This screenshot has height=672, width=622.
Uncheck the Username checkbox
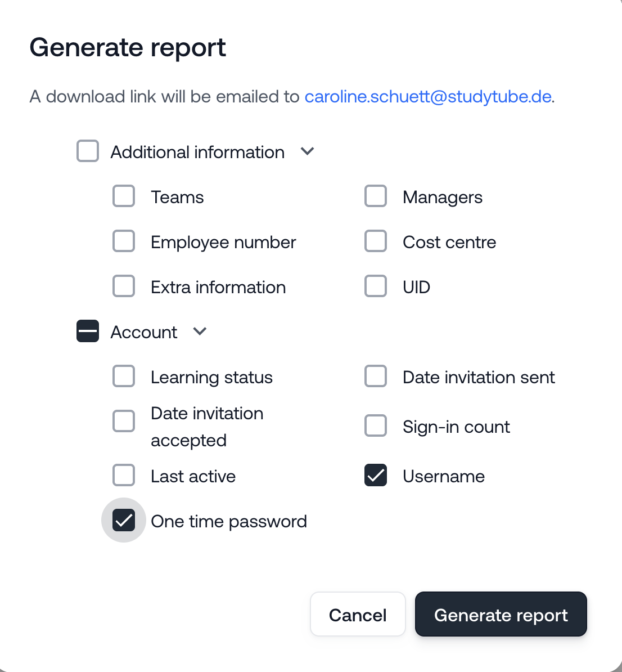tap(376, 475)
